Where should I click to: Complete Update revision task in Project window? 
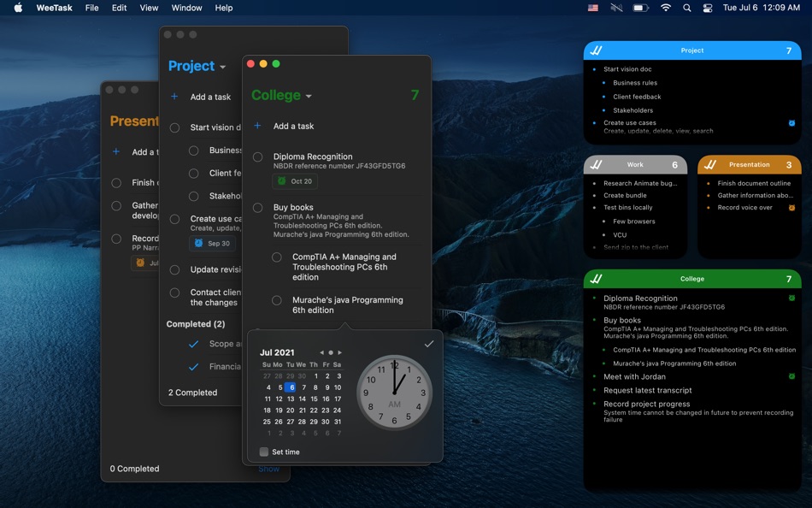[x=174, y=269]
